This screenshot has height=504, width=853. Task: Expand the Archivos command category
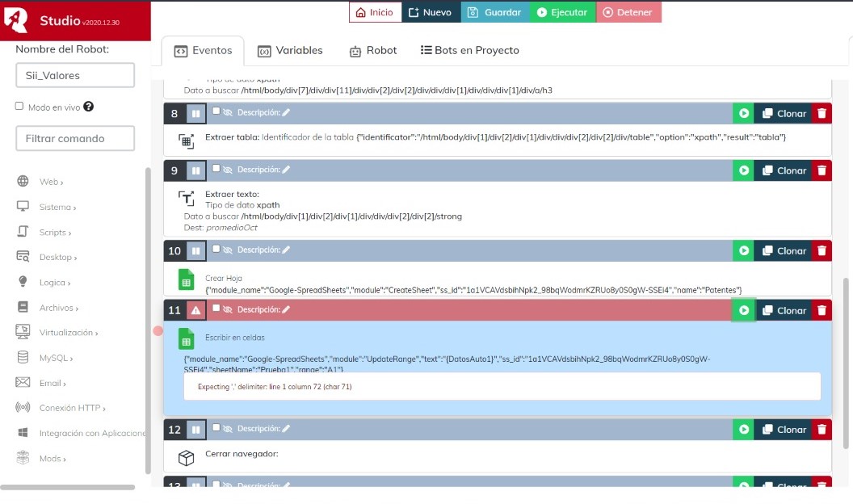point(58,308)
